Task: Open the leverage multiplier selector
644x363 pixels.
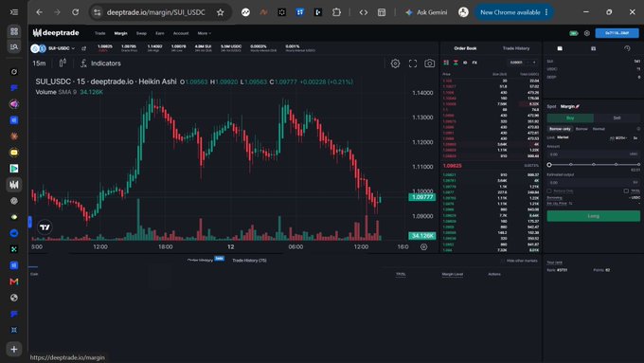Action: 635,138
